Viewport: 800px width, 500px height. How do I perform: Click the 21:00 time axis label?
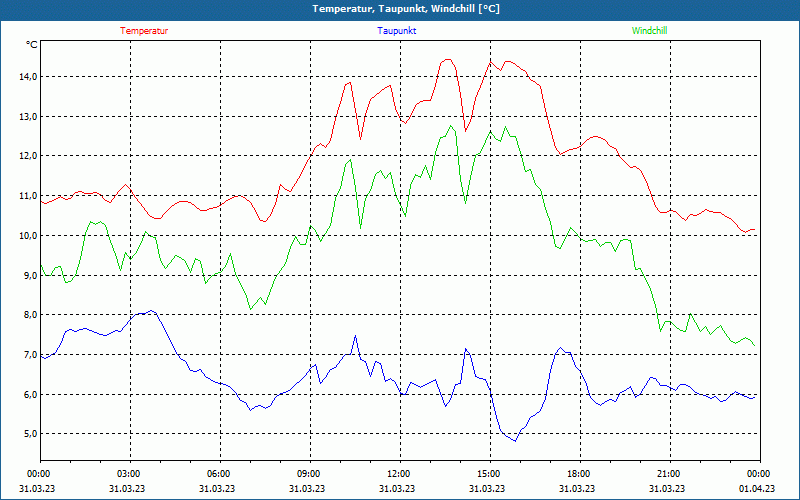[x=670, y=473]
